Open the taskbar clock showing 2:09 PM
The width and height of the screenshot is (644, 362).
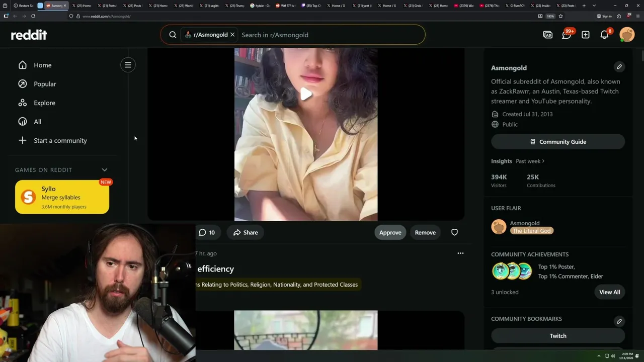626,356
